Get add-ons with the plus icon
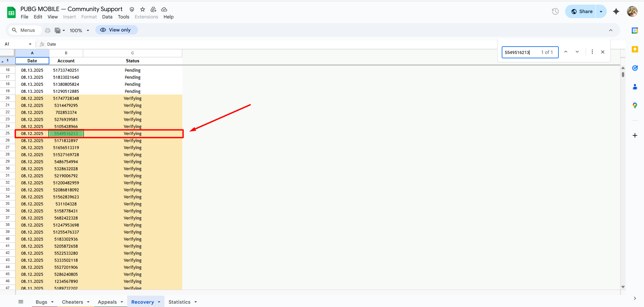This screenshot has height=307, width=644. [x=635, y=135]
